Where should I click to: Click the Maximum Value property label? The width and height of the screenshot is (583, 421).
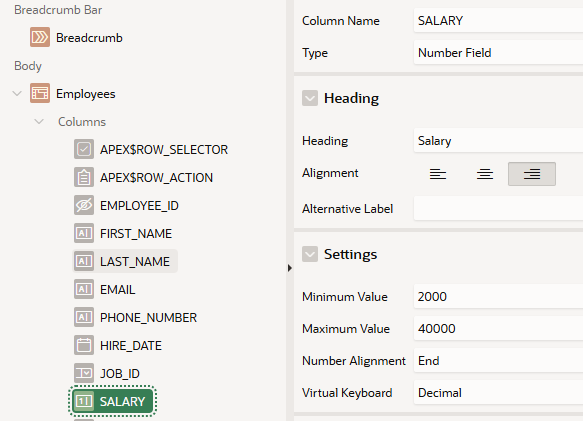(x=346, y=329)
